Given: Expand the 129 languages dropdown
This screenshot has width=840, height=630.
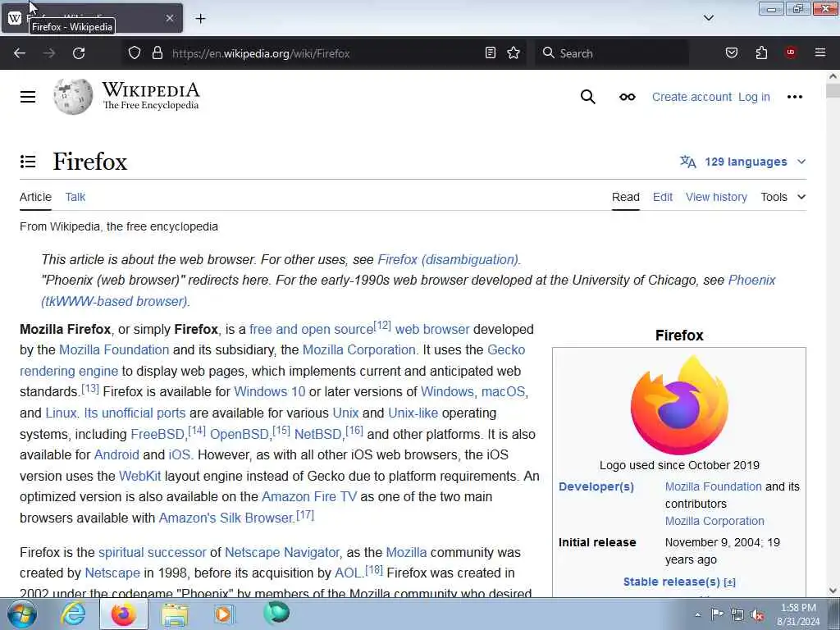Looking at the screenshot, I should (742, 162).
